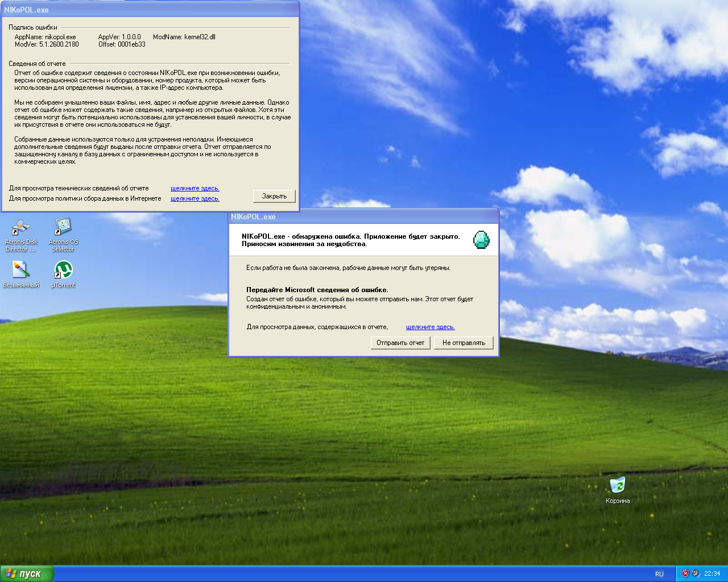Open link for Internet data collection policy
The width and height of the screenshot is (728, 582).
tap(195, 198)
